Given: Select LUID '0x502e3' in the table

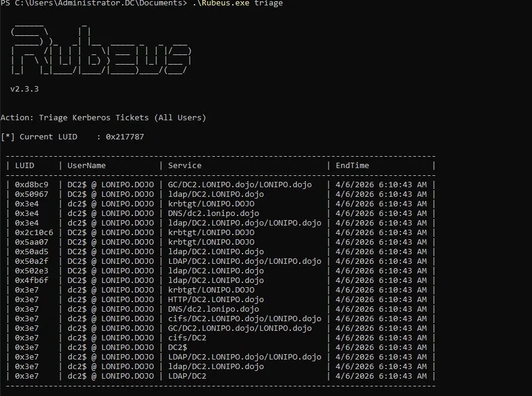Looking at the screenshot, I should (x=32, y=271).
